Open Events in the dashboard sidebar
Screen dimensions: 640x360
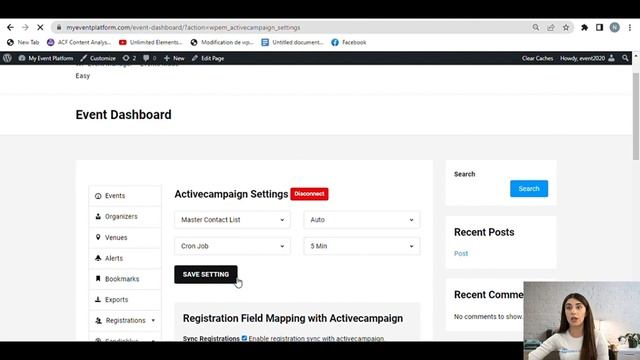pyautogui.click(x=125, y=196)
